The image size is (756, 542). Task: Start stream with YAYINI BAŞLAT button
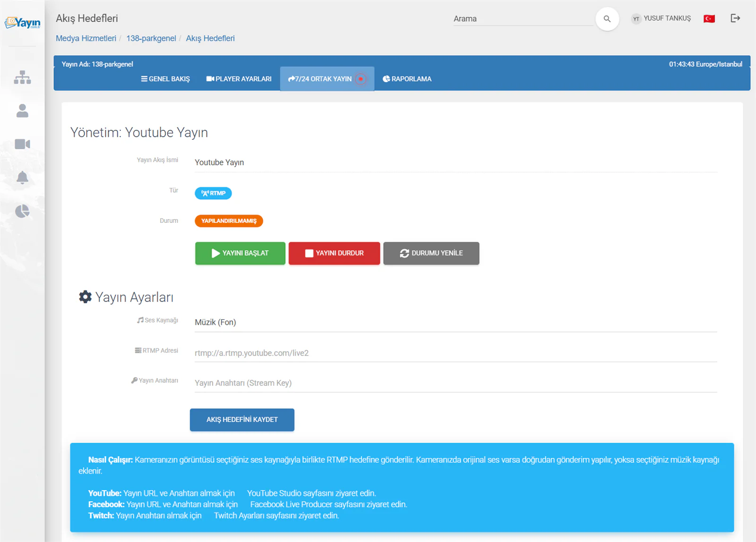tap(240, 254)
